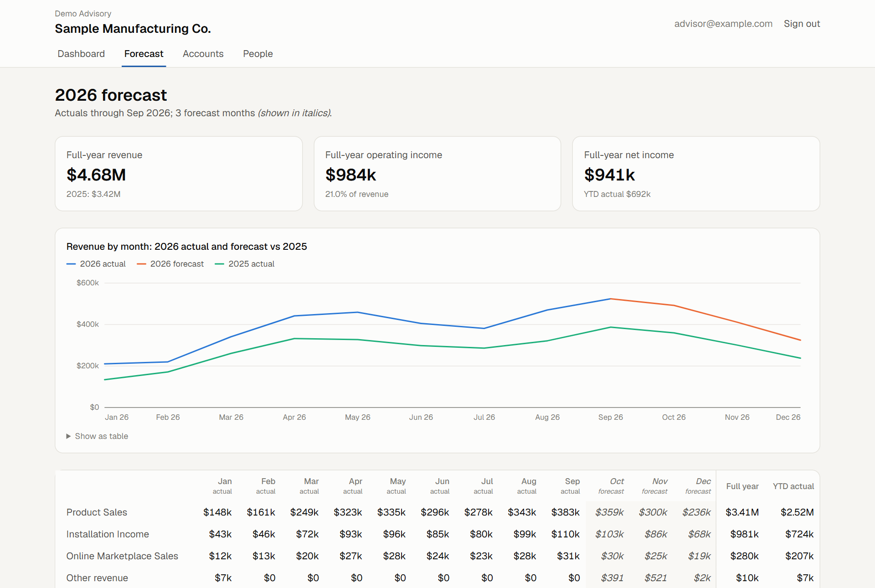Select the Full-year net income card
Image resolution: width=875 pixels, height=588 pixels.
pos(696,174)
